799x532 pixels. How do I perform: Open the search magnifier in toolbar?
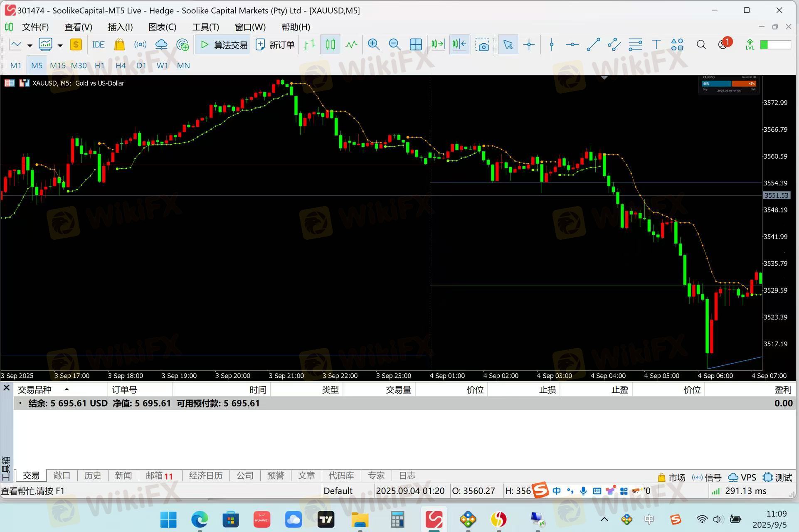coord(701,44)
